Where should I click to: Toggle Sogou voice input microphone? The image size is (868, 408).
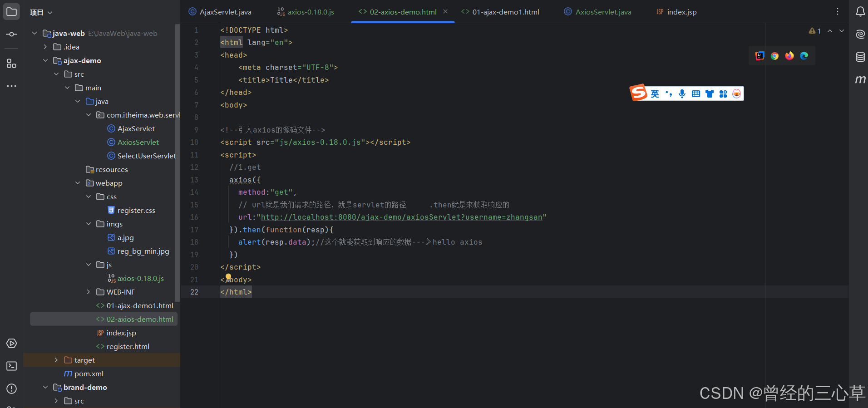click(x=682, y=94)
